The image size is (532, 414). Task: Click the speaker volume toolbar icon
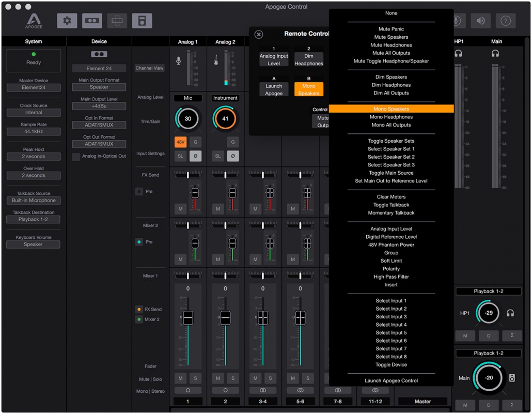[x=480, y=21]
